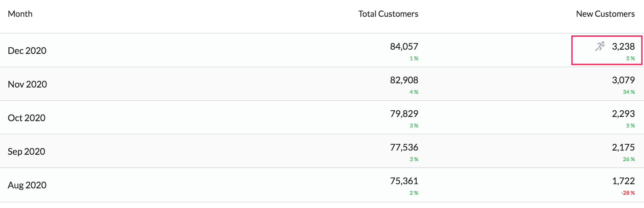Open the Oct 2020 row label
The width and height of the screenshot is (644, 208).
(x=27, y=118)
